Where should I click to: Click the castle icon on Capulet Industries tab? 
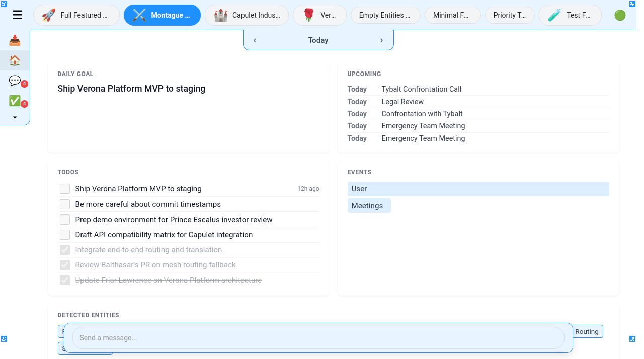[x=221, y=15]
